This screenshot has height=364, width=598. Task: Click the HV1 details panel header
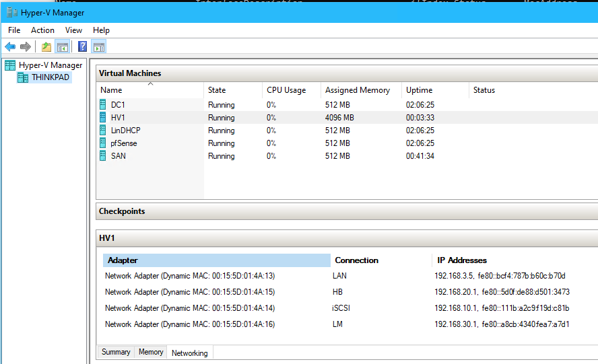[347, 238]
